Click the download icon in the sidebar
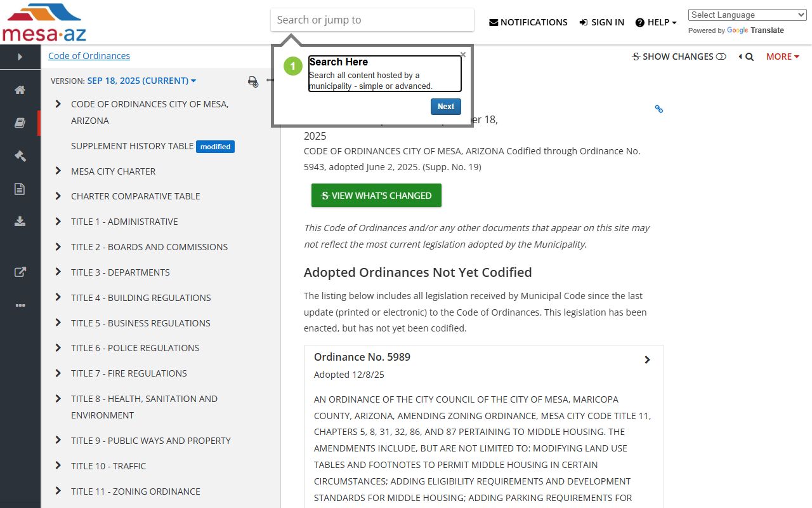The width and height of the screenshot is (812, 508). [20, 221]
